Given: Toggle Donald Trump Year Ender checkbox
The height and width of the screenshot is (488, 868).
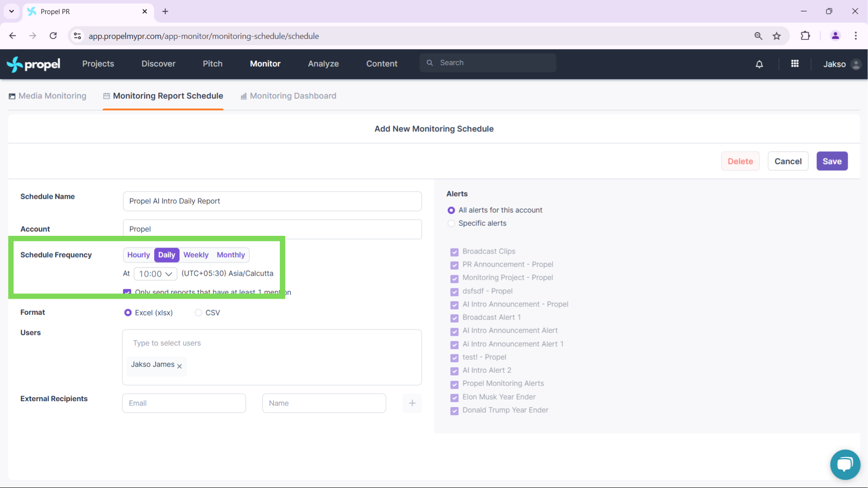Looking at the screenshot, I should point(454,411).
